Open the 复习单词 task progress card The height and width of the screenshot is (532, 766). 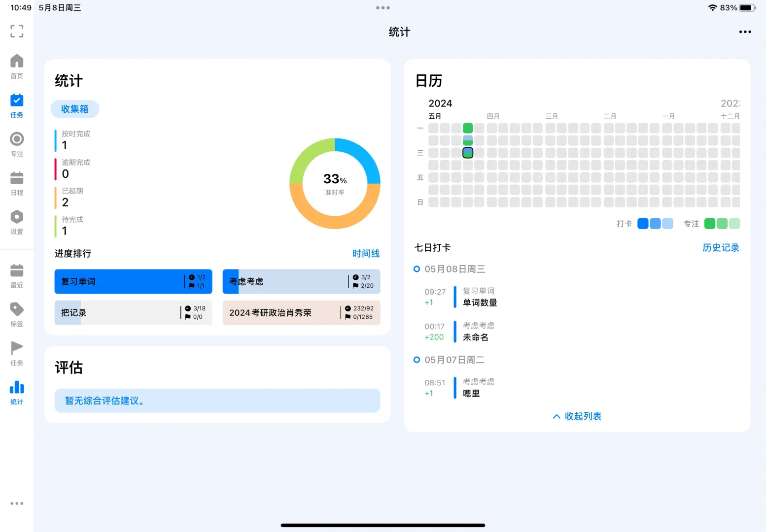pyautogui.click(x=133, y=281)
